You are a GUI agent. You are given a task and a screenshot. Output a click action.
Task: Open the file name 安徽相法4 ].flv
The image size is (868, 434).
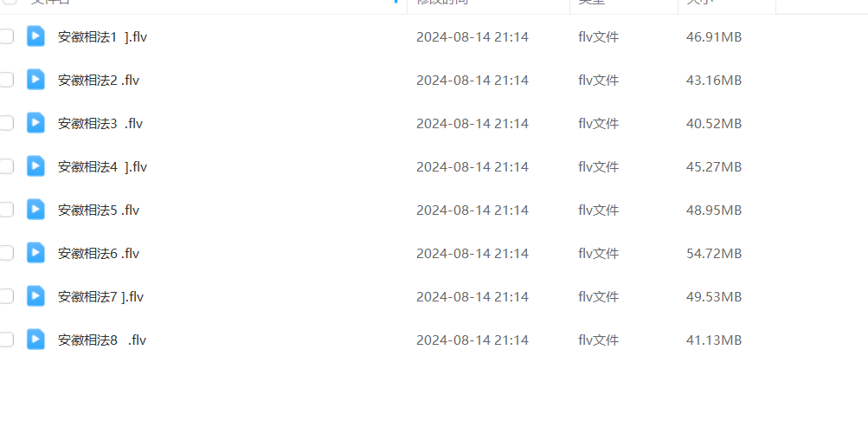coord(102,167)
